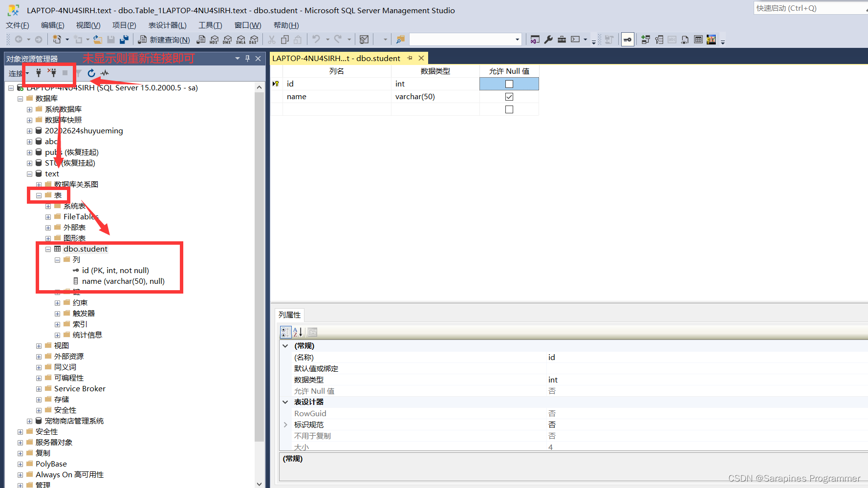Click the Properties wrench icon

point(548,40)
